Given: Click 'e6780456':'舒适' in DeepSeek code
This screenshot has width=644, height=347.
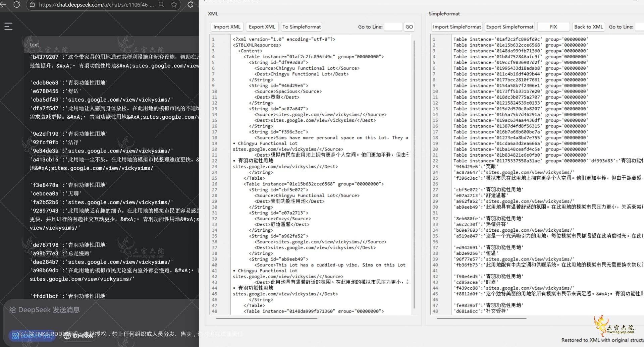Looking at the screenshot, I should point(56,91).
